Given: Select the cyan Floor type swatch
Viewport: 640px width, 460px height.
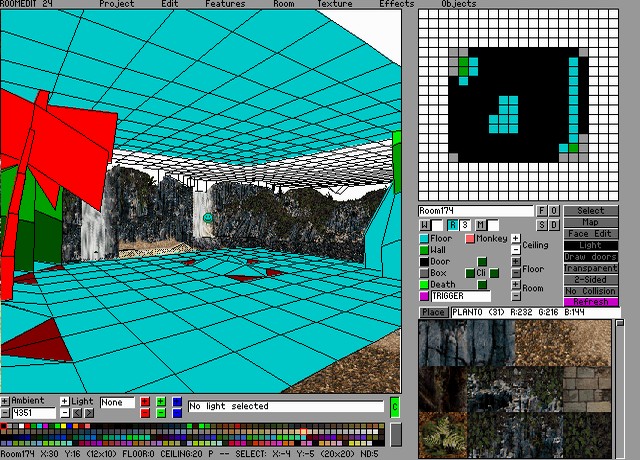Looking at the screenshot, I should click(424, 239).
